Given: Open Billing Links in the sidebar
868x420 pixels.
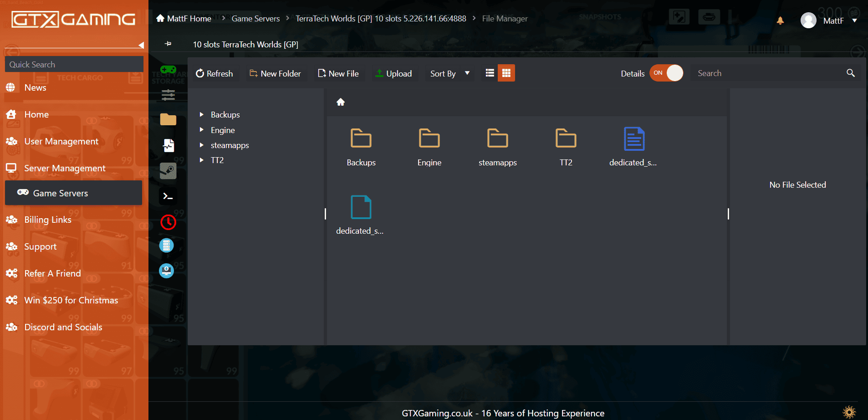Looking at the screenshot, I should [48, 220].
